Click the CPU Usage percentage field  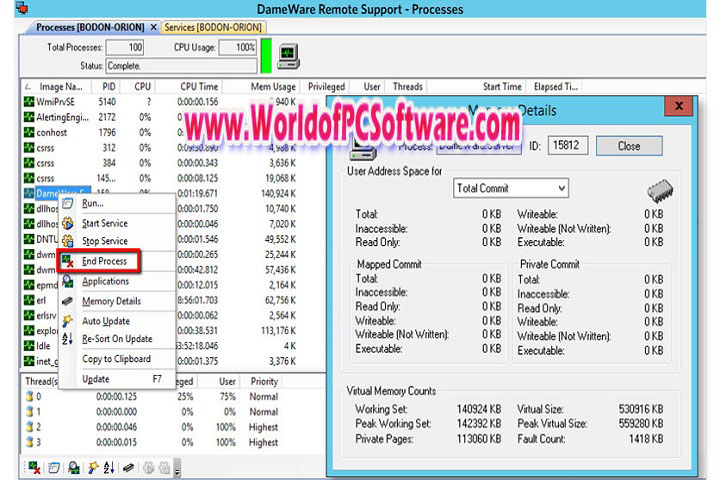[x=238, y=47]
